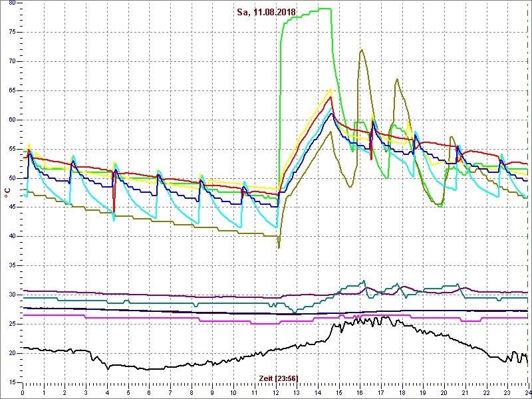Click hour 12 on the time axis
This screenshot has height=399, width=532.
pyautogui.click(x=275, y=392)
